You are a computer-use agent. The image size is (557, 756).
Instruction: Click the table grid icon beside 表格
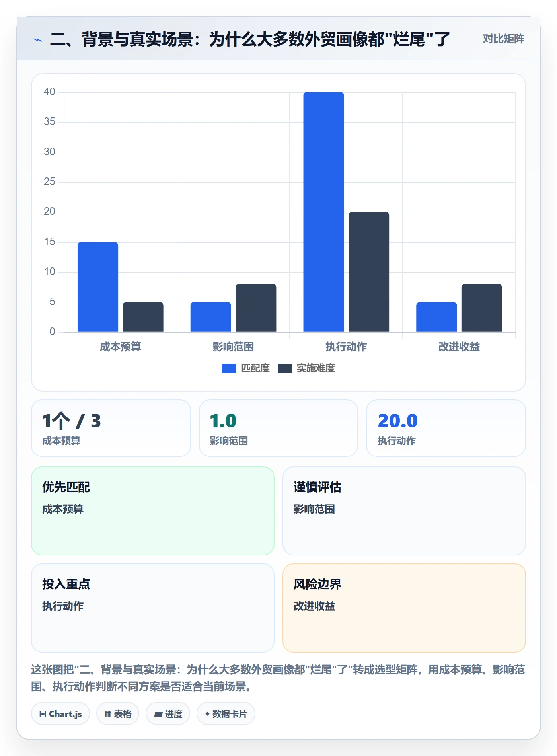click(x=108, y=714)
